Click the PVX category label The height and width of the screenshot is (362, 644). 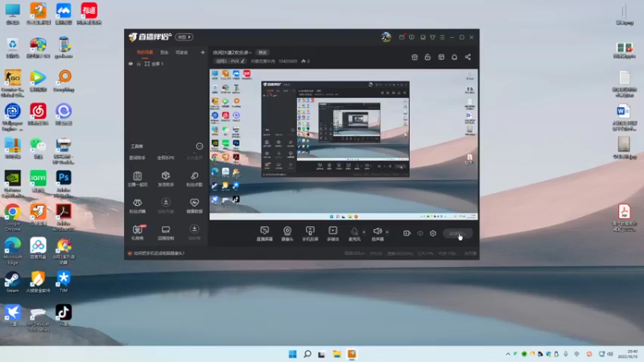(x=228, y=61)
